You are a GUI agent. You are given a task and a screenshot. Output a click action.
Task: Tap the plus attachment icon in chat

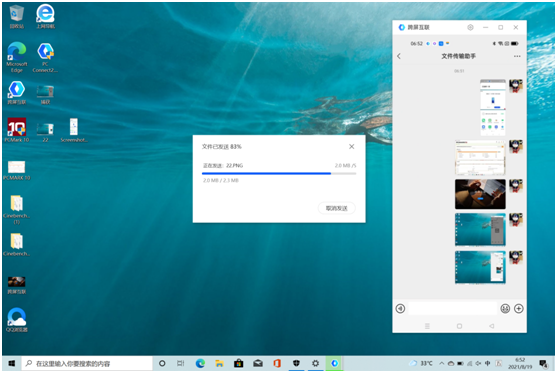tap(519, 308)
